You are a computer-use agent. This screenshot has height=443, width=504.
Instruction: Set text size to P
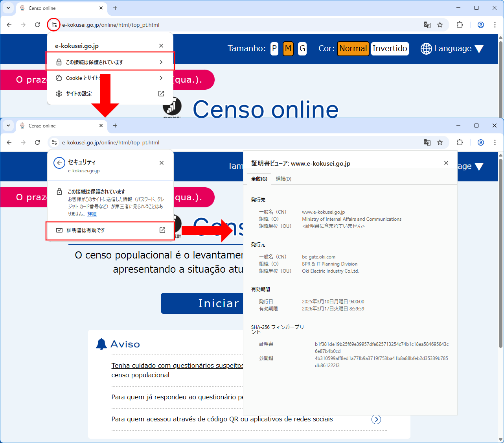[274, 49]
